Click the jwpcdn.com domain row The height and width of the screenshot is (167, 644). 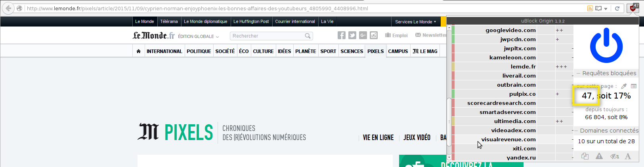coord(512,39)
